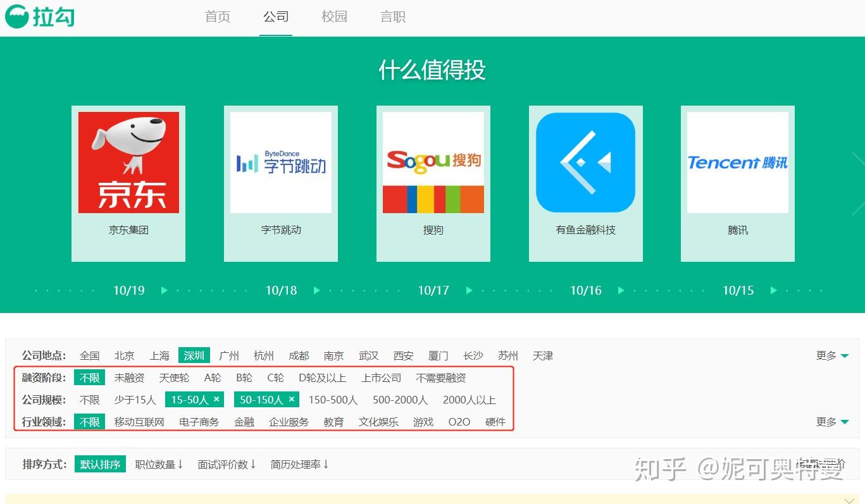Select 杭州 location filter
865x504 pixels.
click(x=264, y=355)
